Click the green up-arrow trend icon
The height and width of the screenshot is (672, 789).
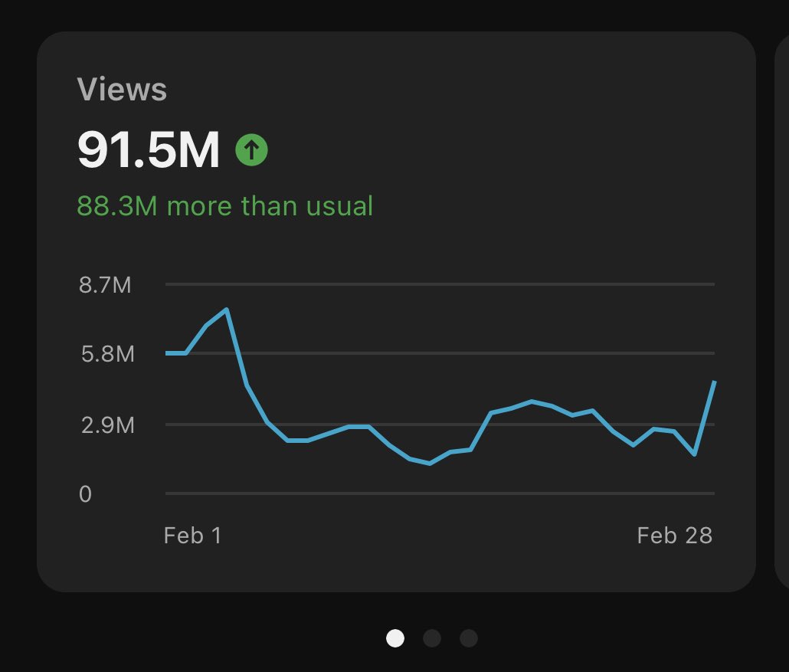coord(251,149)
